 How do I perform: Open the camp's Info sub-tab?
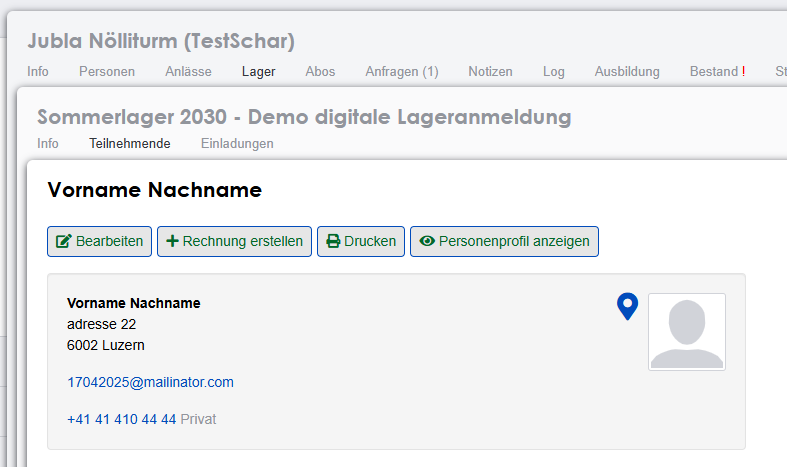coord(48,143)
